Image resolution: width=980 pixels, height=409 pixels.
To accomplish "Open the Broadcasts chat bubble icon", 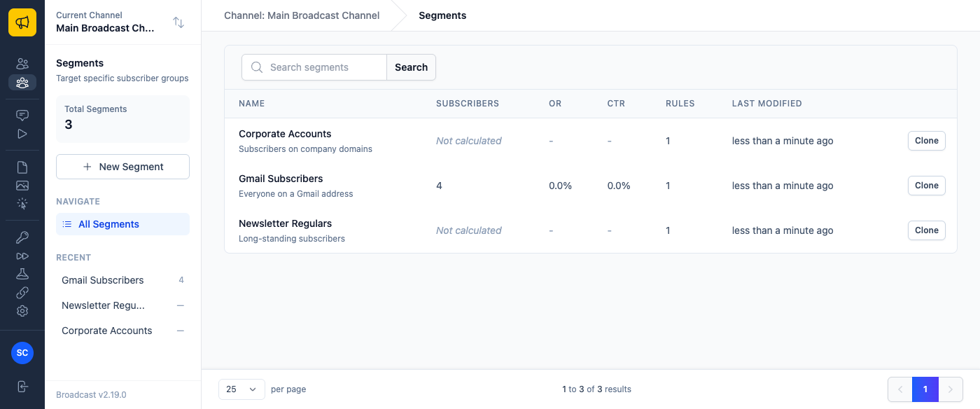I will click(22, 115).
